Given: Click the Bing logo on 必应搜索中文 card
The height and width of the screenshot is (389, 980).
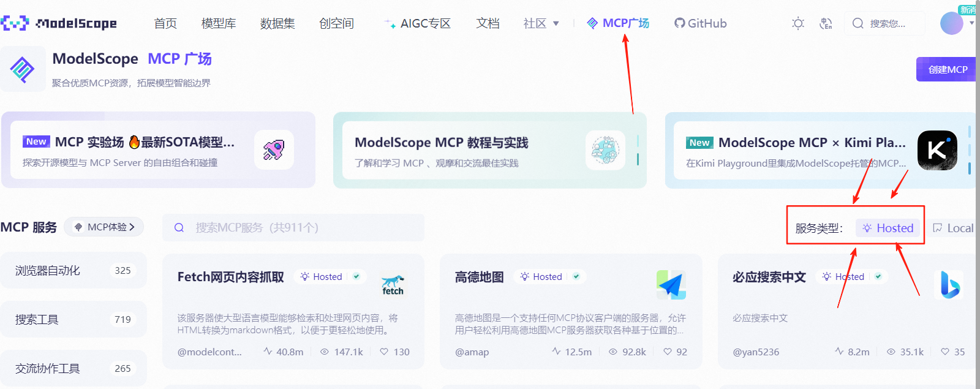Looking at the screenshot, I should [x=950, y=285].
